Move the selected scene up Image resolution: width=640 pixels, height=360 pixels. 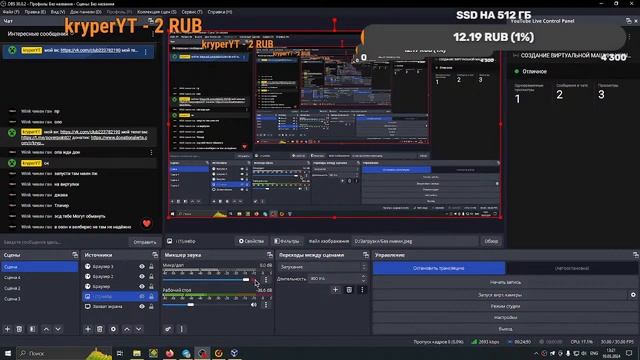click(x=46, y=329)
